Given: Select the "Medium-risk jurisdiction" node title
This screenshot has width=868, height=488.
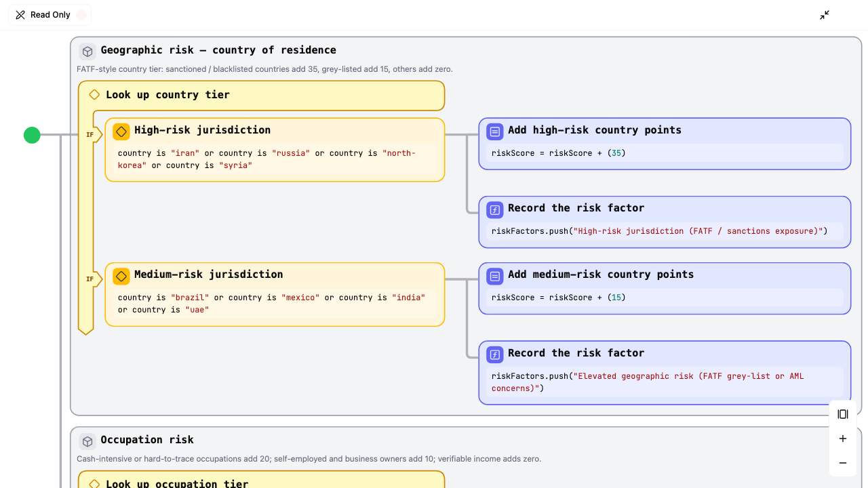Looking at the screenshot, I should pyautogui.click(x=209, y=274).
